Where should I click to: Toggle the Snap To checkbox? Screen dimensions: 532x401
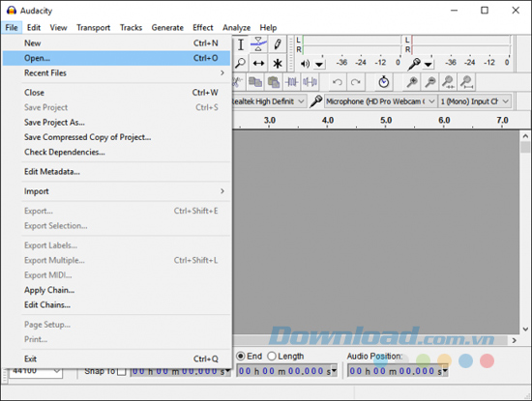121,371
